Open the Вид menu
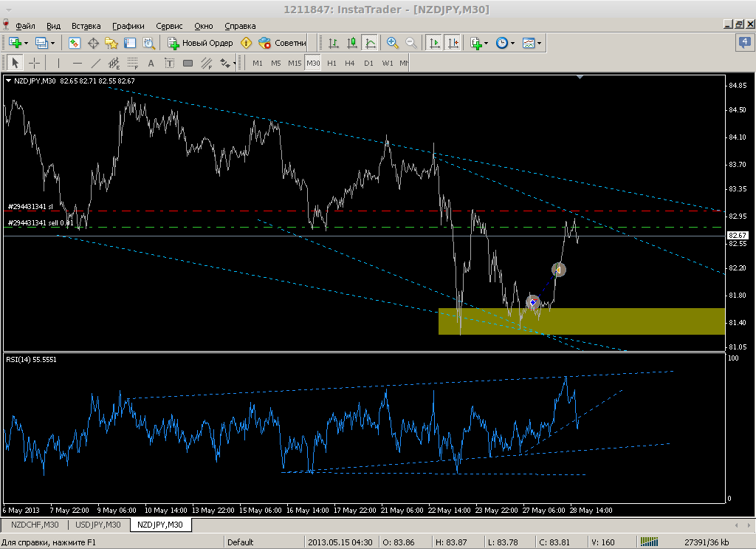The height and width of the screenshot is (549, 756). (53, 26)
